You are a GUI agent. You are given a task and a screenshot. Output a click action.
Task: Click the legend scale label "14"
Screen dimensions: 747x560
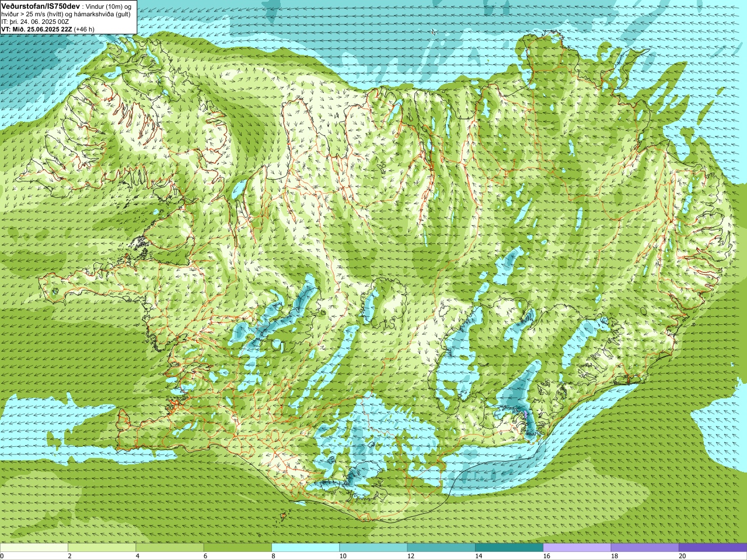tap(479, 556)
